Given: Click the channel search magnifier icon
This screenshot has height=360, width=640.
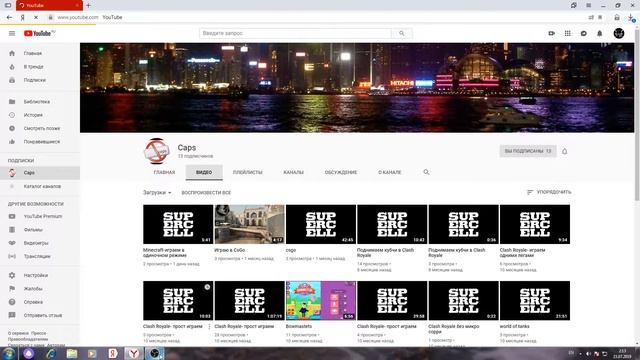Looking at the screenshot, I should pyautogui.click(x=426, y=172).
